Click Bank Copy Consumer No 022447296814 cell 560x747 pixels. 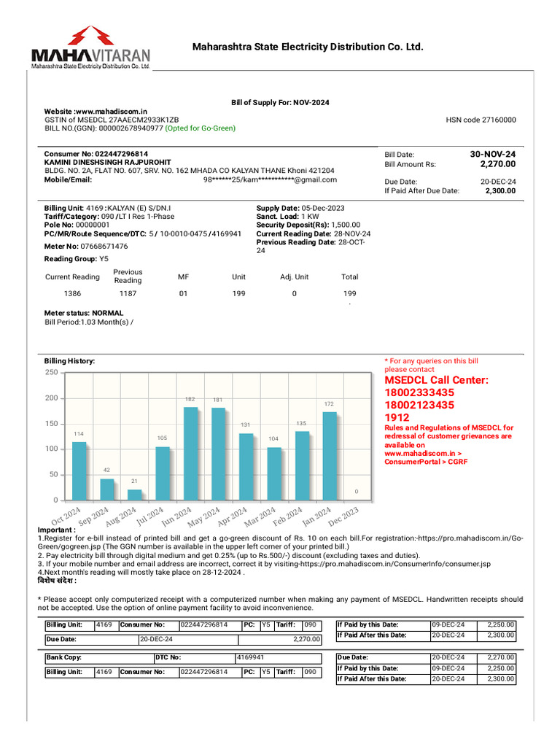tap(210, 672)
